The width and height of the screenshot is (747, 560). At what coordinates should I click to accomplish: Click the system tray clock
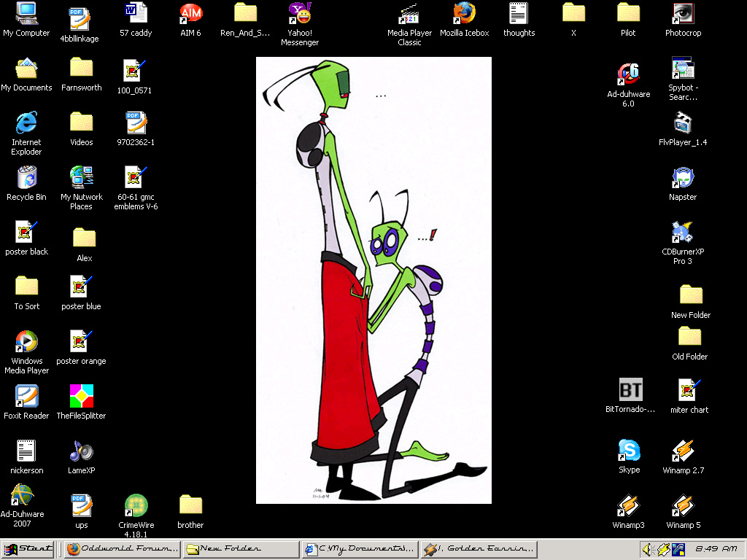point(715,549)
